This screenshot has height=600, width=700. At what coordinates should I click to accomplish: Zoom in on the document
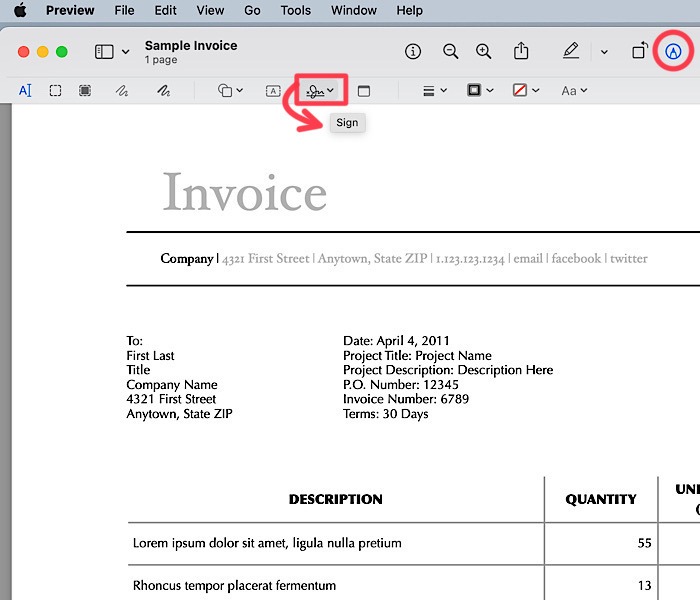click(484, 51)
